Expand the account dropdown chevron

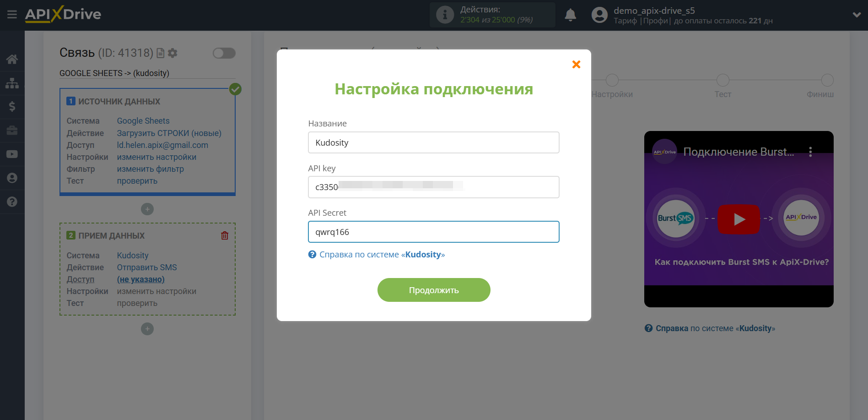pos(857,15)
